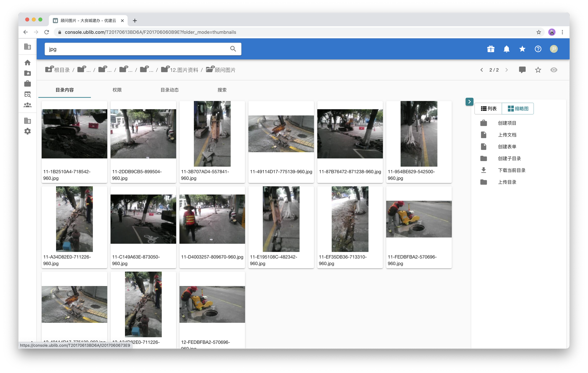The width and height of the screenshot is (588, 373).
Task: Open the 目录动态 tab
Action: [x=169, y=90]
